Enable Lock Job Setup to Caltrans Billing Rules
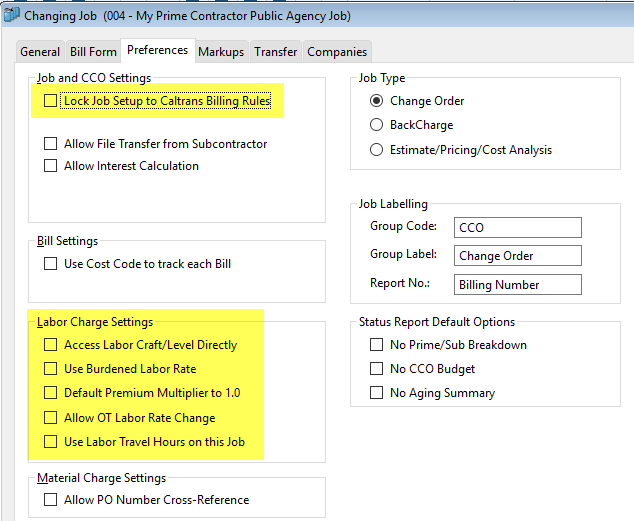 [x=51, y=101]
